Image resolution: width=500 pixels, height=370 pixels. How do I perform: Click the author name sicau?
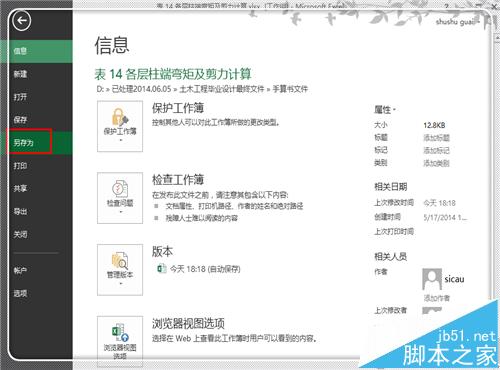click(454, 279)
